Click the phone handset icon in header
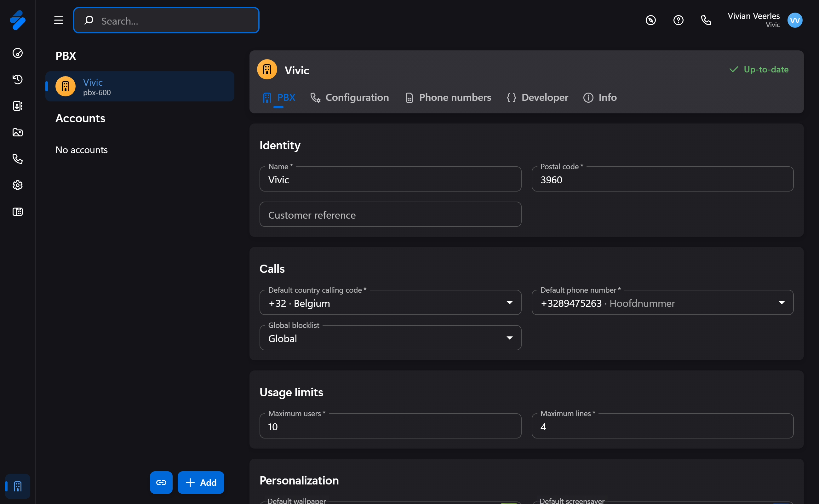 pyautogui.click(x=706, y=20)
